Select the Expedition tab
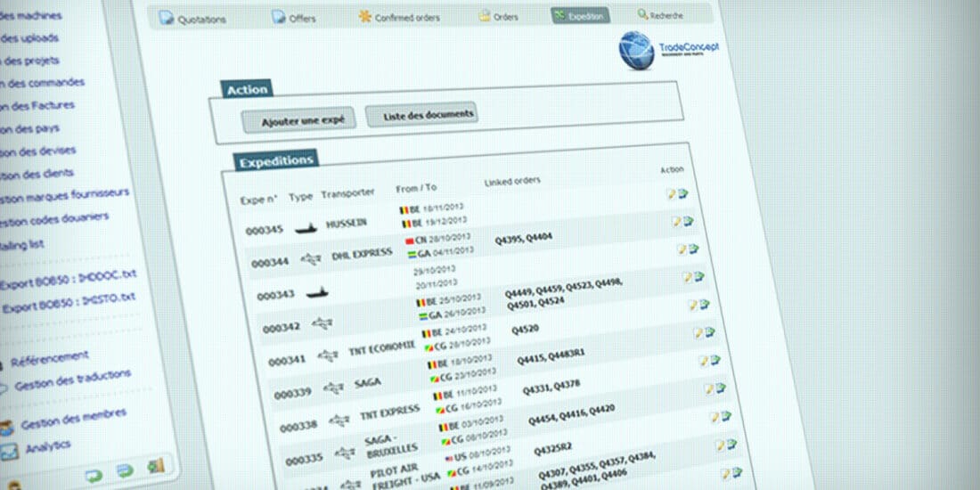 point(580,16)
